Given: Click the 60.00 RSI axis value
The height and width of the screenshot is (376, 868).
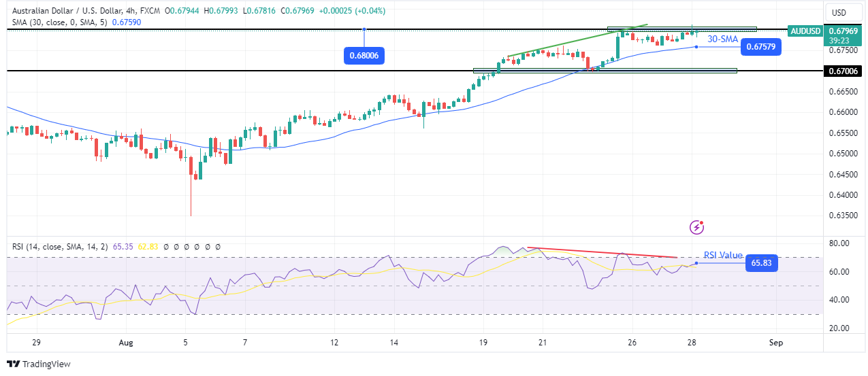Looking at the screenshot, I should coord(840,272).
